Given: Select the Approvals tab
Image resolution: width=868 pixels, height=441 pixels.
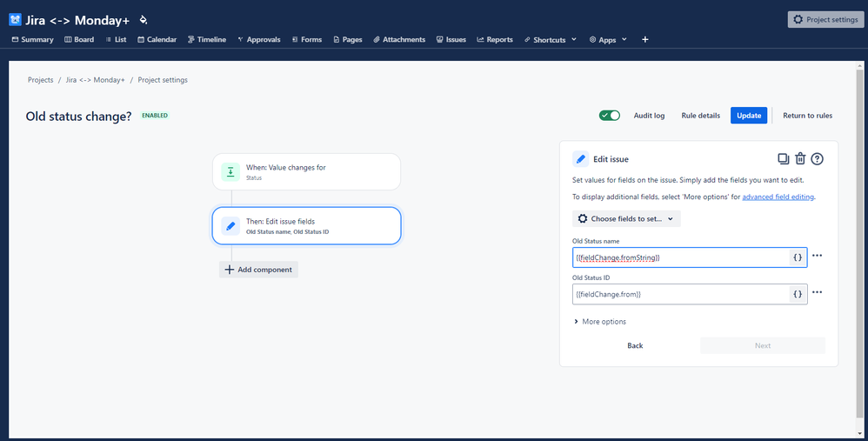Looking at the screenshot, I should 259,40.
